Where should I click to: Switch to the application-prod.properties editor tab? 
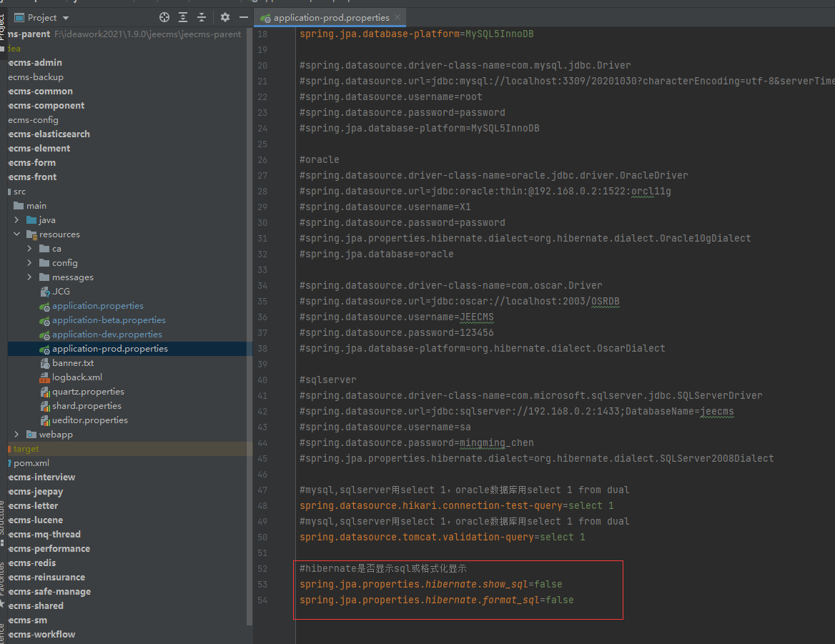point(331,17)
